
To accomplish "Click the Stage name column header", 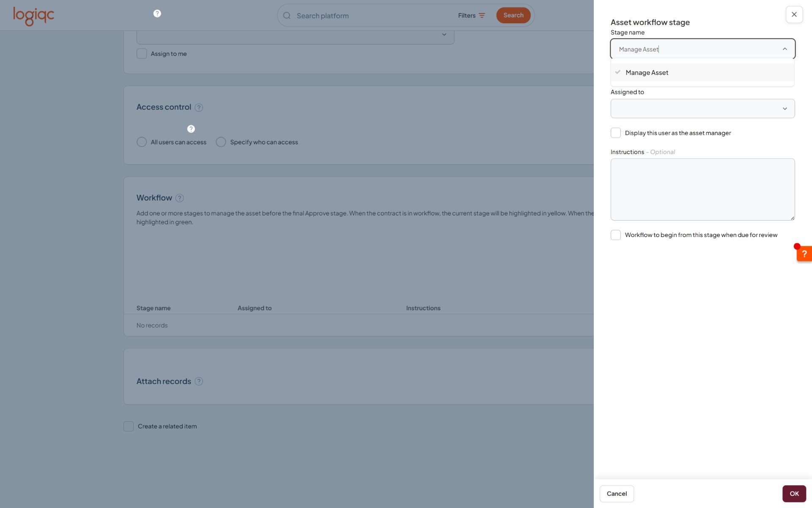I will pyautogui.click(x=154, y=308).
